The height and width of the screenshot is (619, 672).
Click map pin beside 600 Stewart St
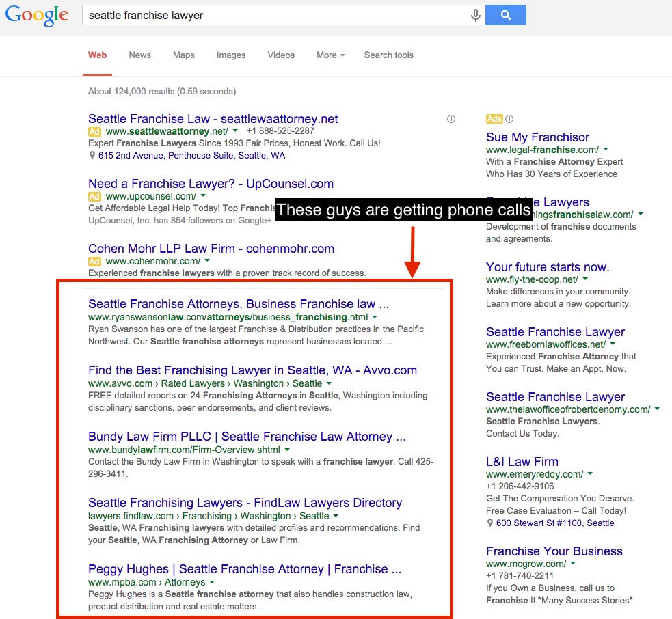click(490, 523)
